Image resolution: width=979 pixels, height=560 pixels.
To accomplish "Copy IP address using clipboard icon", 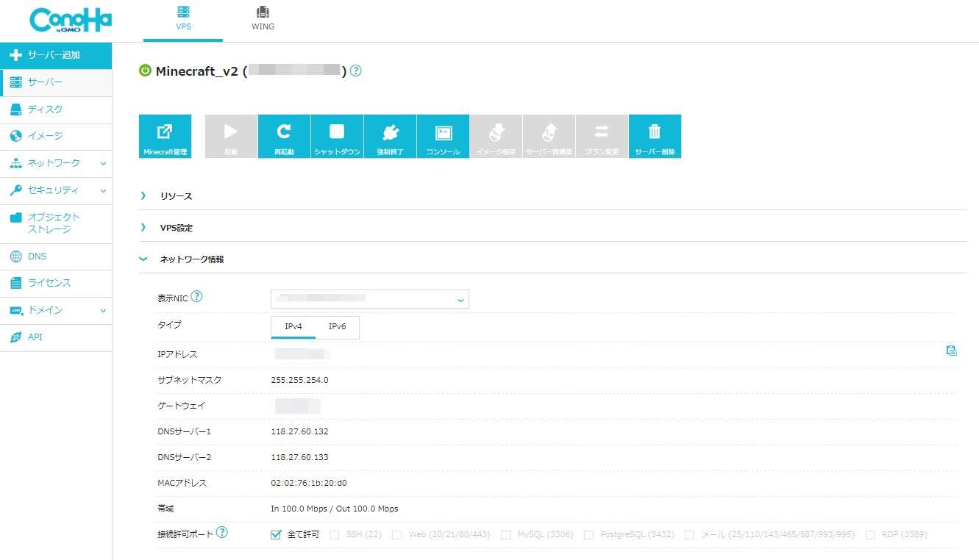I will coord(951,351).
